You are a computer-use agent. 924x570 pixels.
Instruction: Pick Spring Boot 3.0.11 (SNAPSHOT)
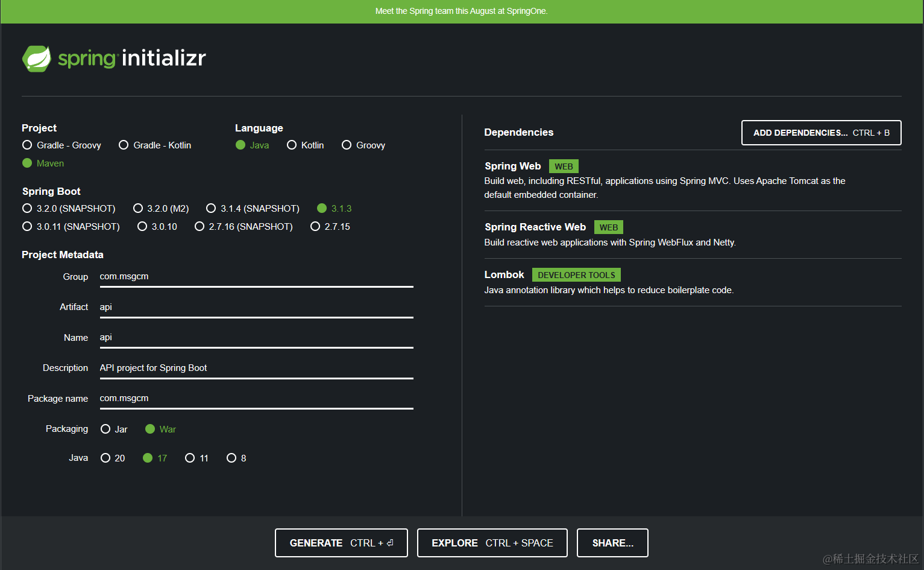coord(71,227)
